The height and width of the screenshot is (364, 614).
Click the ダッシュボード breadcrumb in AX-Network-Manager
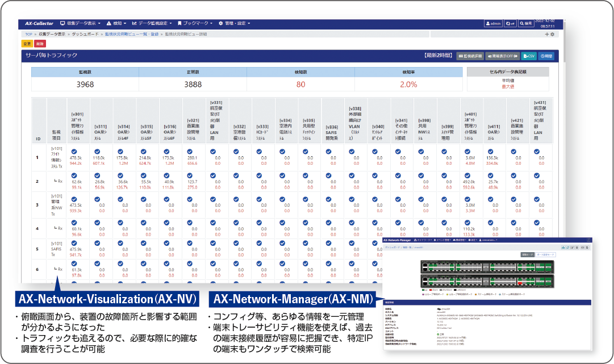pos(391,248)
